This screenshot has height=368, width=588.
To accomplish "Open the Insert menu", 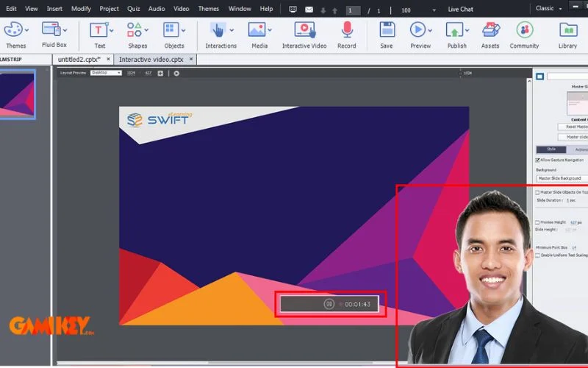I will [54, 8].
